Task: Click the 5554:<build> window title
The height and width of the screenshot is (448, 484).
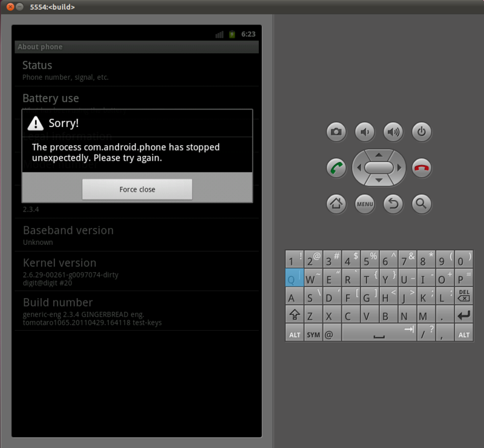Action: click(x=52, y=7)
